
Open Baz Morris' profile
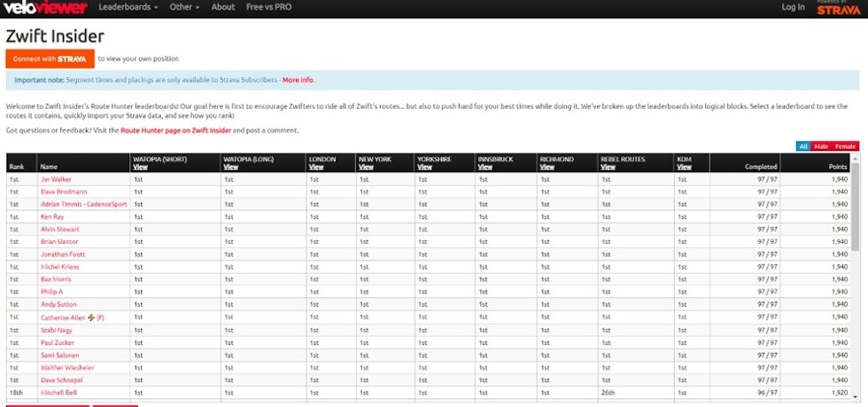pyautogui.click(x=56, y=279)
